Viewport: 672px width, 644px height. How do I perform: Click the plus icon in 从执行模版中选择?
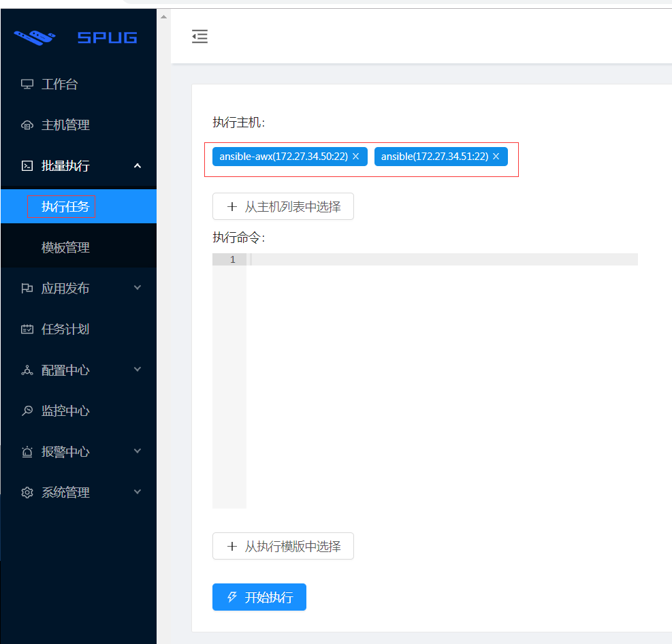(x=232, y=546)
